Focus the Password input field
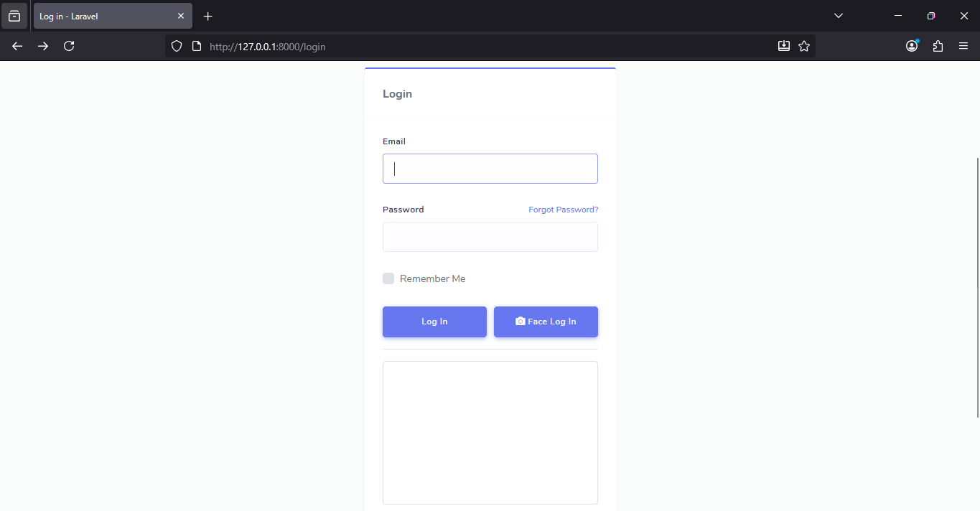 [490, 237]
